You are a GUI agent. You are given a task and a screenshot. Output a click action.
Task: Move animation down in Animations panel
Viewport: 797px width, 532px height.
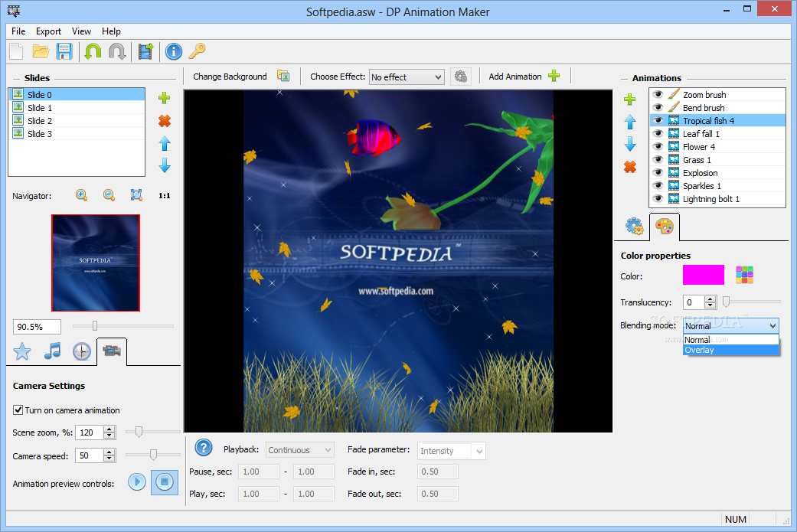pyautogui.click(x=630, y=144)
